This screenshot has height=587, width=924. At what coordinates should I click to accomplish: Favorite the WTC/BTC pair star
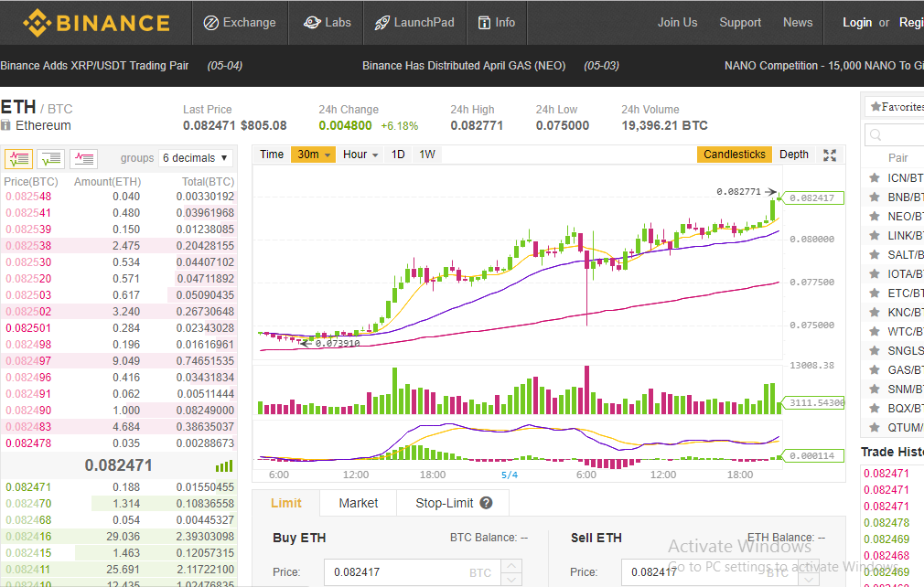[x=875, y=332]
